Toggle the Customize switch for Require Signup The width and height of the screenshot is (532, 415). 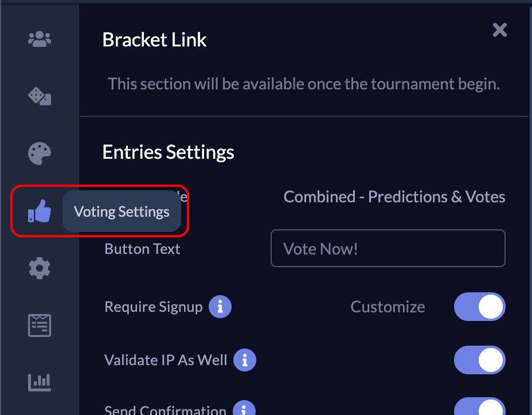coord(480,307)
